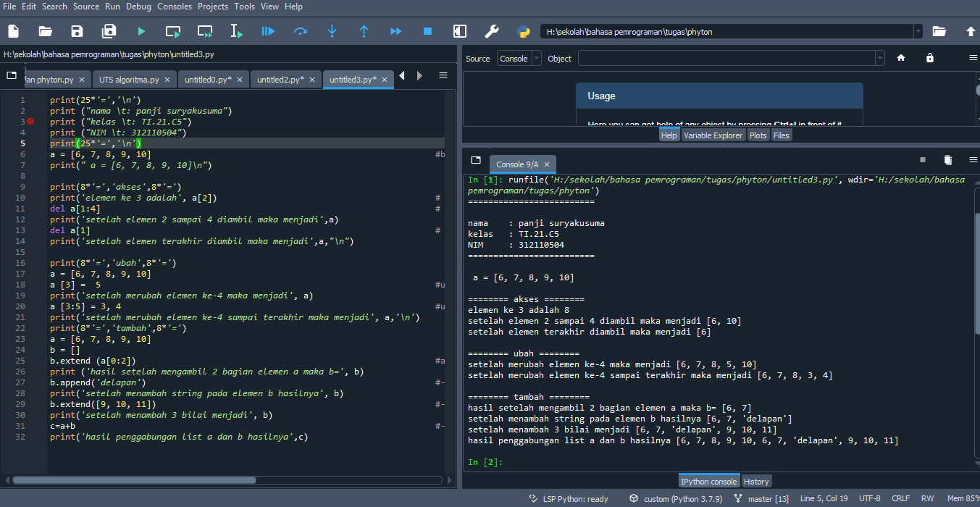Open the Edit menu

pyautogui.click(x=29, y=7)
